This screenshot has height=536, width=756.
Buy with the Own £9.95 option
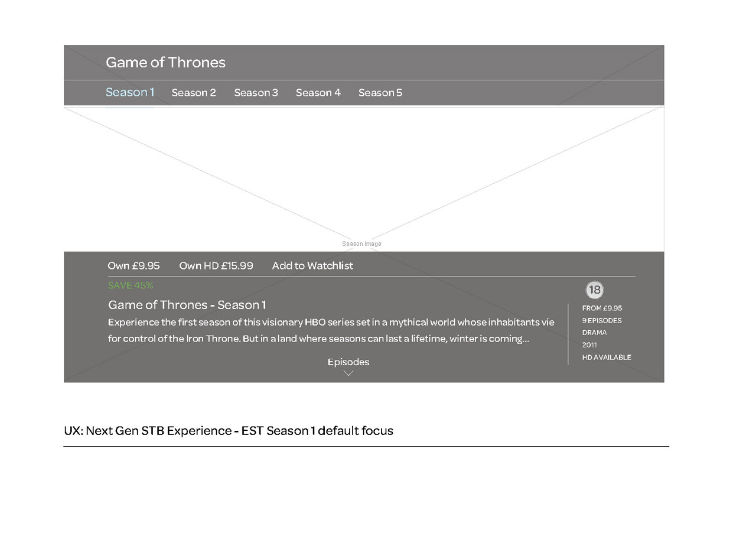[133, 266]
